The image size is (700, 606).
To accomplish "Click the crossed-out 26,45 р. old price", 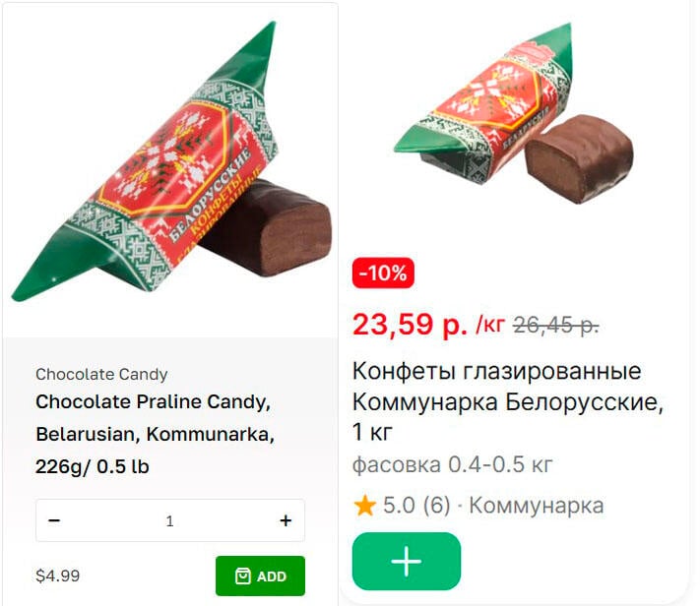I will (x=556, y=326).
